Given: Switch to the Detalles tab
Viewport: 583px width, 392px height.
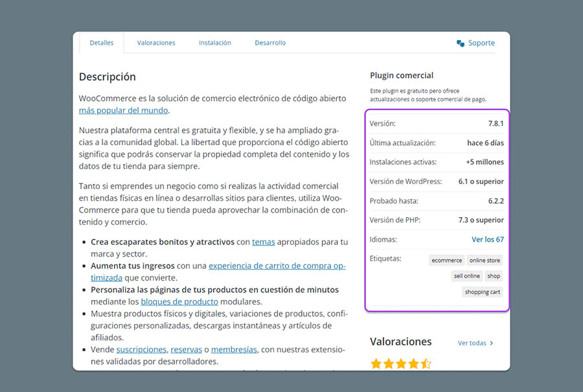Looking at the screenshot, I should coord(101,43).
